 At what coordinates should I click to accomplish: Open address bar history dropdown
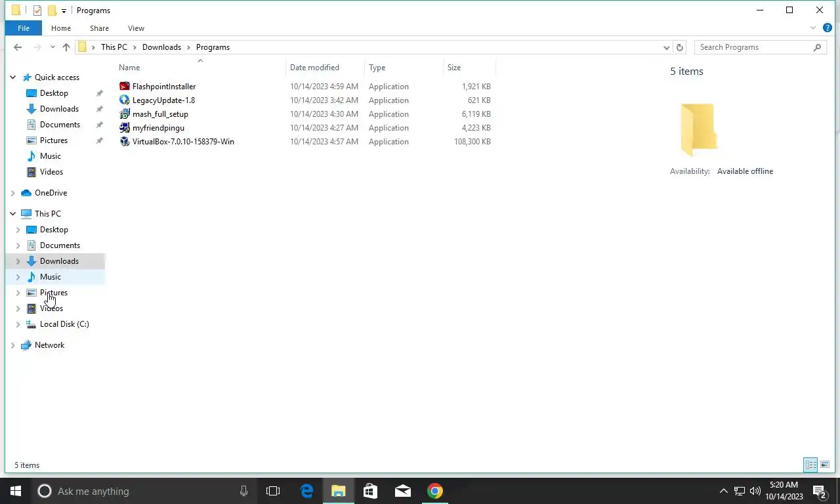(667, 47)
